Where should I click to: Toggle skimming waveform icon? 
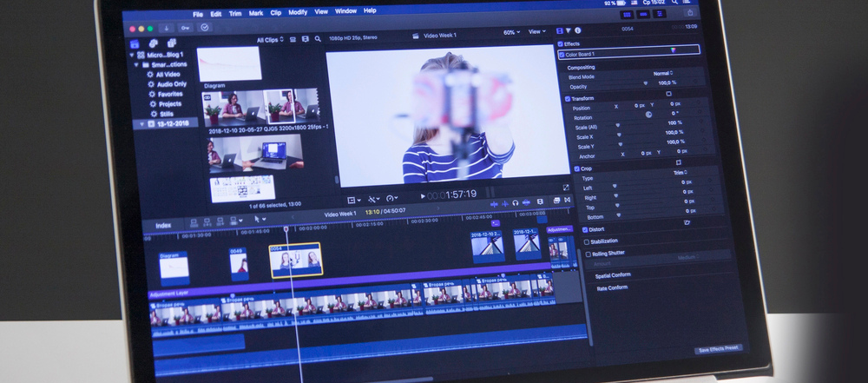tap(495, 204)
